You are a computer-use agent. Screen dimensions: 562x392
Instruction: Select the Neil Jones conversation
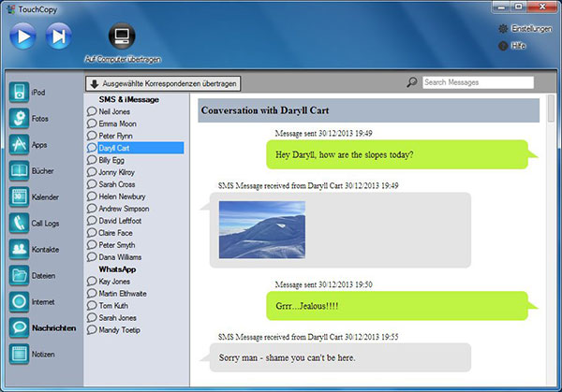tap(114, 111)
